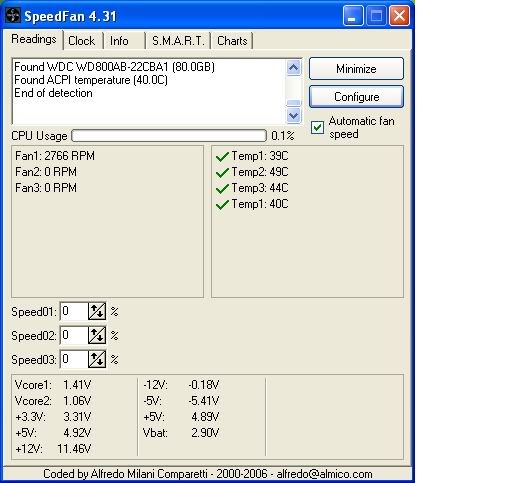The height and width of the screenshot is (483, 512).
Task: Minimize the SpeedFan window from title bar
Action: coord(353,15)
